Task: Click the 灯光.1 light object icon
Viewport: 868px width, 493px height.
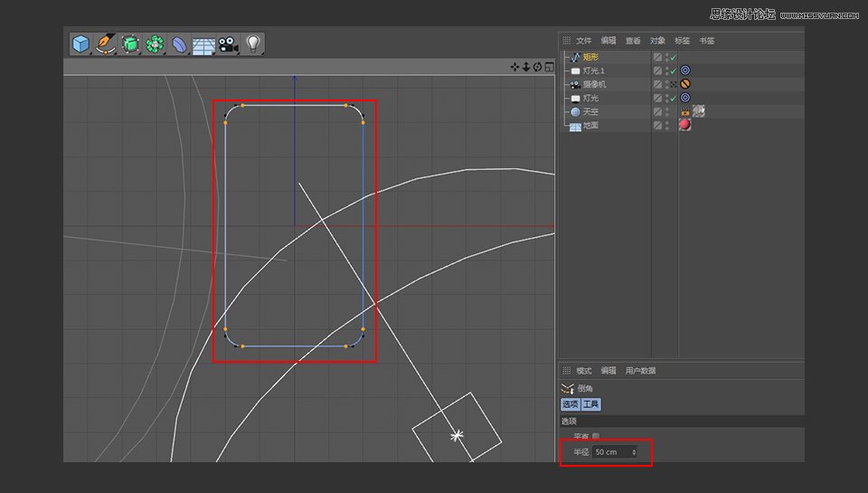Action: pyautogui.click(x=575, y=71)
